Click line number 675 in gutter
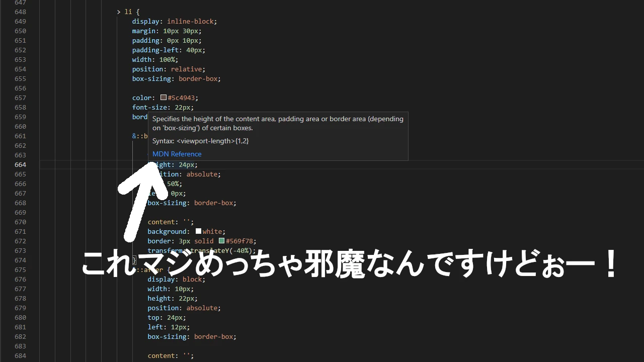Viewport: 644px width, 362px height. pos(20,269)
